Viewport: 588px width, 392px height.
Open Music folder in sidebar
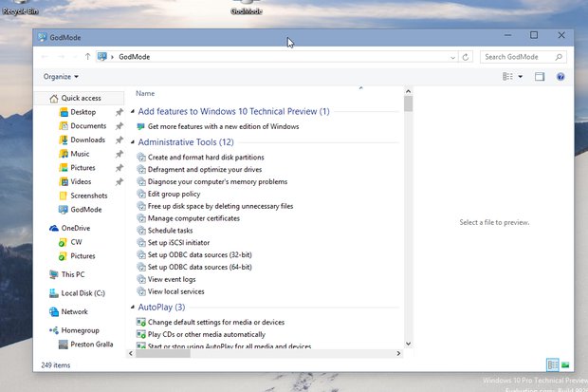[x=80, y=154]
